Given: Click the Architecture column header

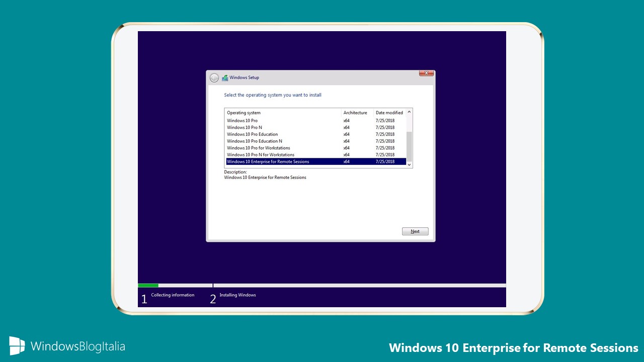Looking at the screenshot, I should [357, 113].
